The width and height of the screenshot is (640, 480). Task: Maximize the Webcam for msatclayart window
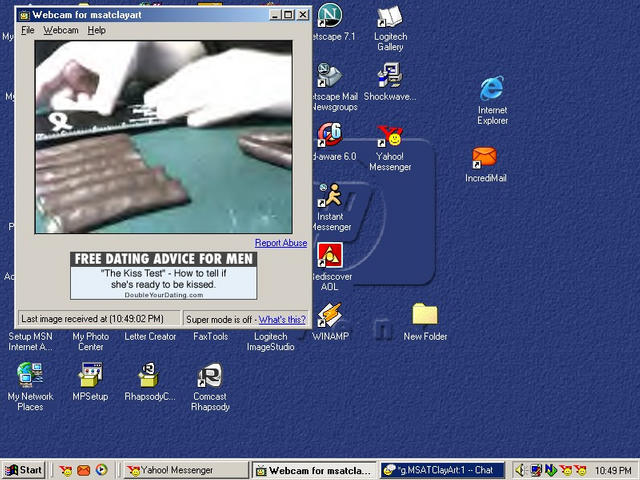tap(288, 15)
